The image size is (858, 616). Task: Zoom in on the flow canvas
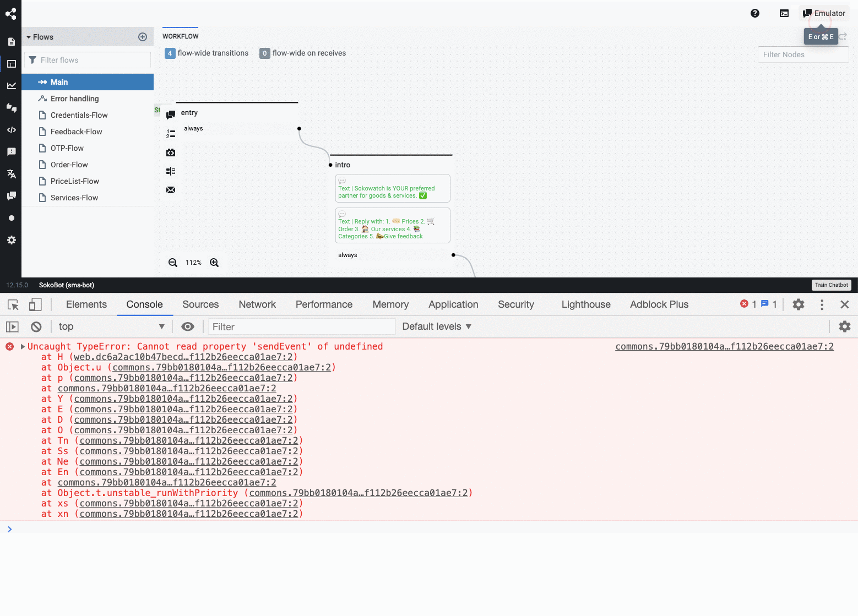coord(214,263)
